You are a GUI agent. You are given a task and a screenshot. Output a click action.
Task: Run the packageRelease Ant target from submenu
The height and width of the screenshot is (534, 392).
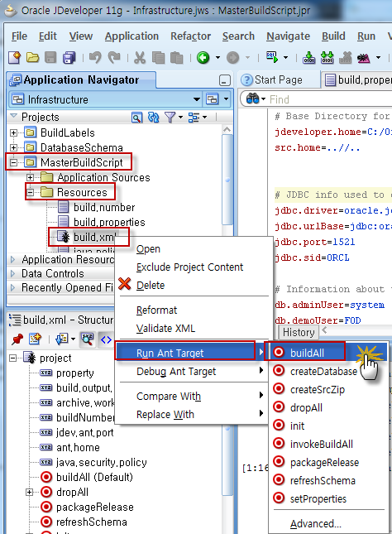324,462
